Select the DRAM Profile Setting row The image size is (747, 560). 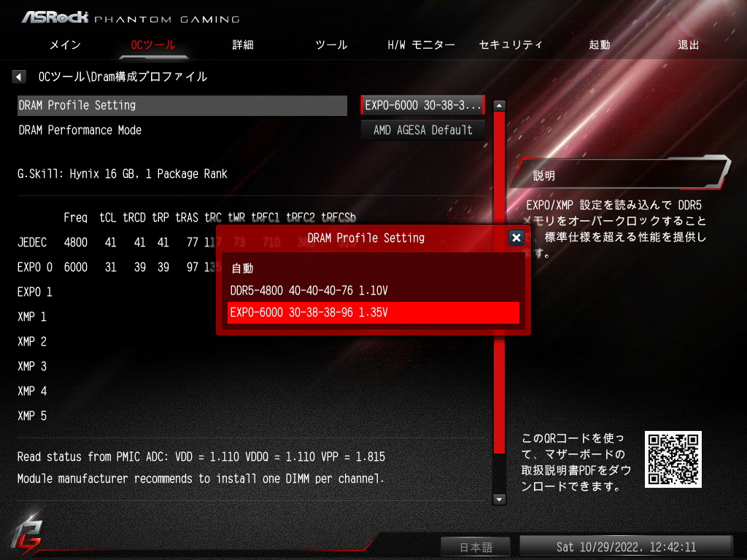click(x=182, y=105)
